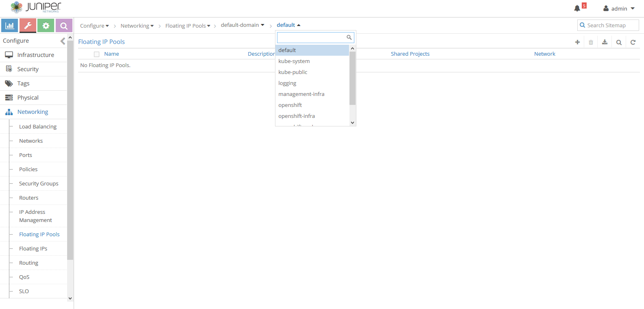Select openshift-infra project option
Image resolution: width=644 pixels, height=309 pixels.
coord(312,116)
